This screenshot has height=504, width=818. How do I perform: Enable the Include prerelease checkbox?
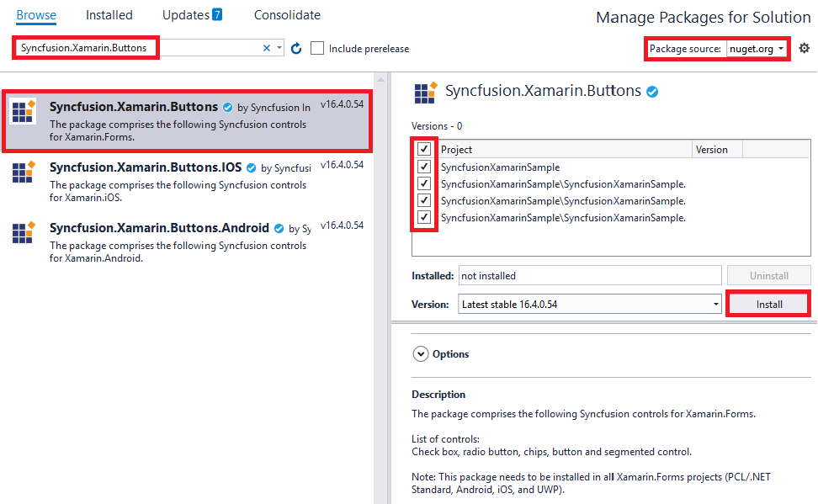pos(317,49)
